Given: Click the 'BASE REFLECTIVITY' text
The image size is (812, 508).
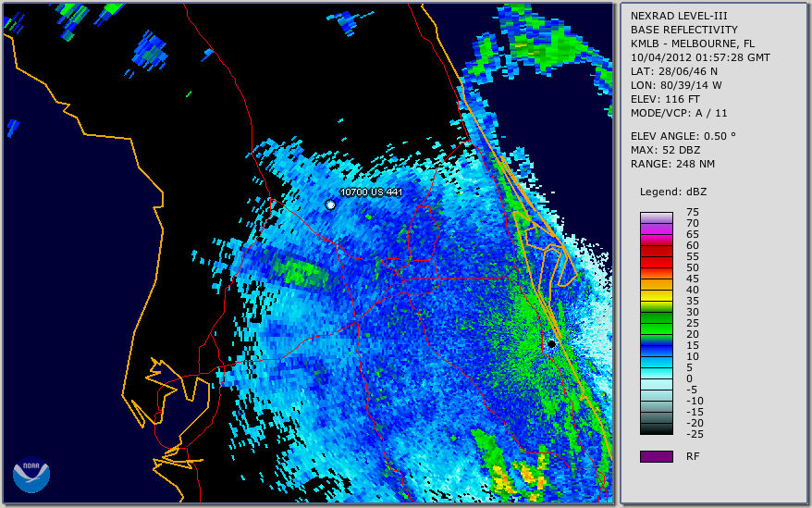Looking at the screenshot, I should click(x=684, y=30).
